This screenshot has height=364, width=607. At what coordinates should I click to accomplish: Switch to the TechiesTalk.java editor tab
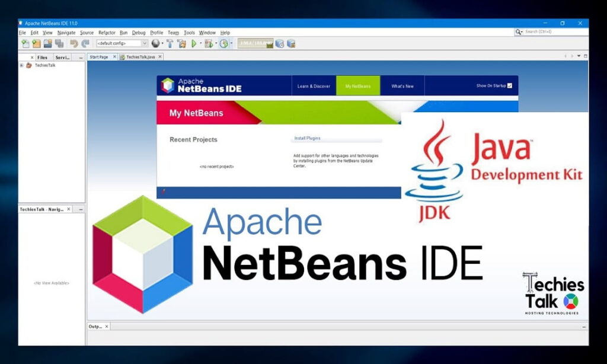(140, 56)
